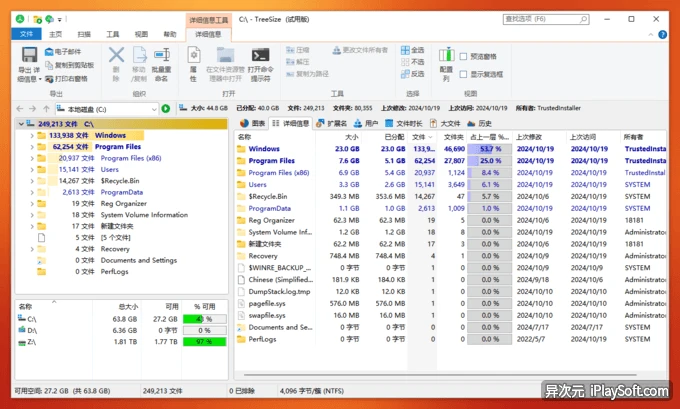
Task: Click the 删除 X icon
Action: click(x=116, y=55)
